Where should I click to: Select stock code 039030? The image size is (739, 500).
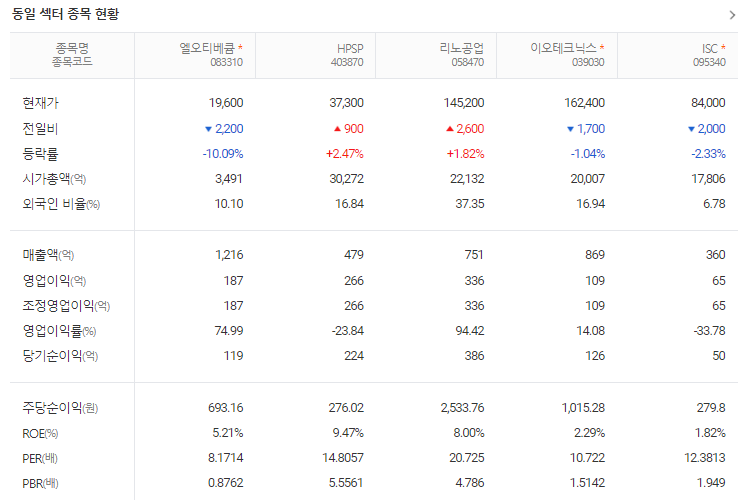[x=588, y=62]
